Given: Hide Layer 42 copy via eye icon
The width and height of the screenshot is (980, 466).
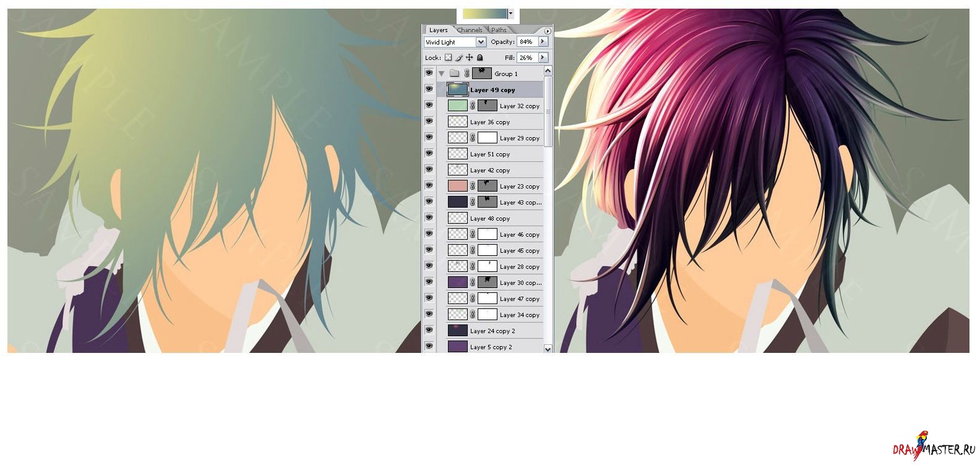Looking at the screenshot, I should [x=429, y=169].
